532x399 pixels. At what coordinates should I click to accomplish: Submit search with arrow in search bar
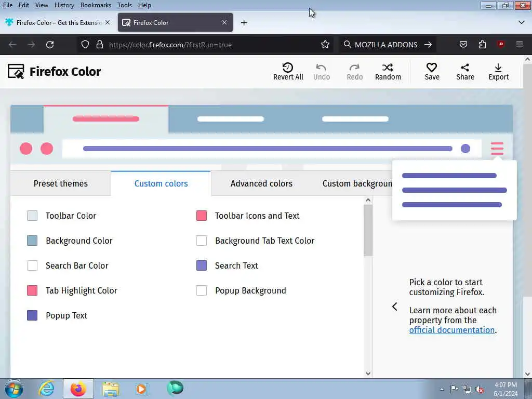click(x=428, y=45)
